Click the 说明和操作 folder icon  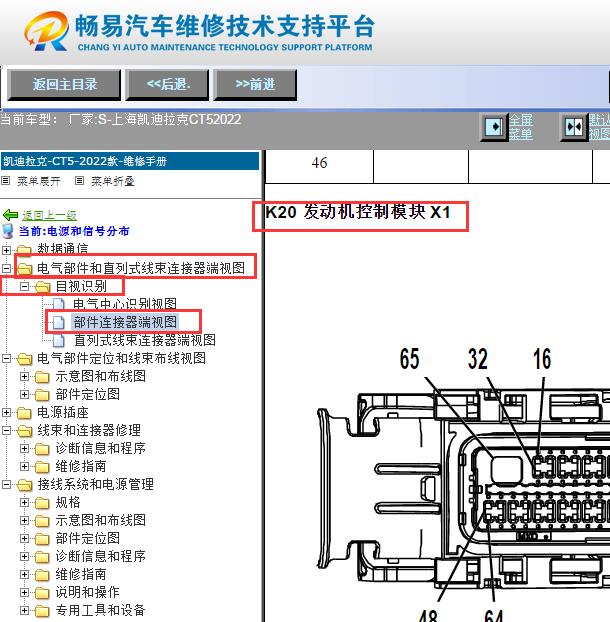(x=42, y=593)
